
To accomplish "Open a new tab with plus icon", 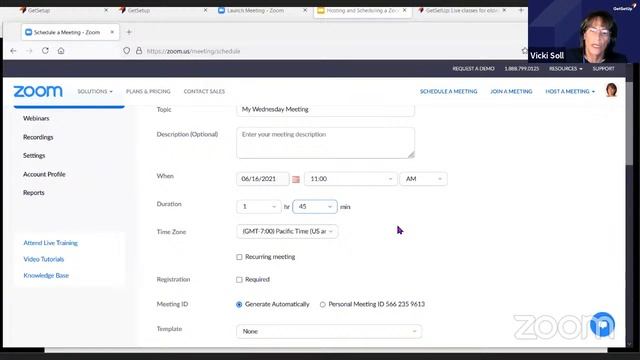I will tap(129, 32).
